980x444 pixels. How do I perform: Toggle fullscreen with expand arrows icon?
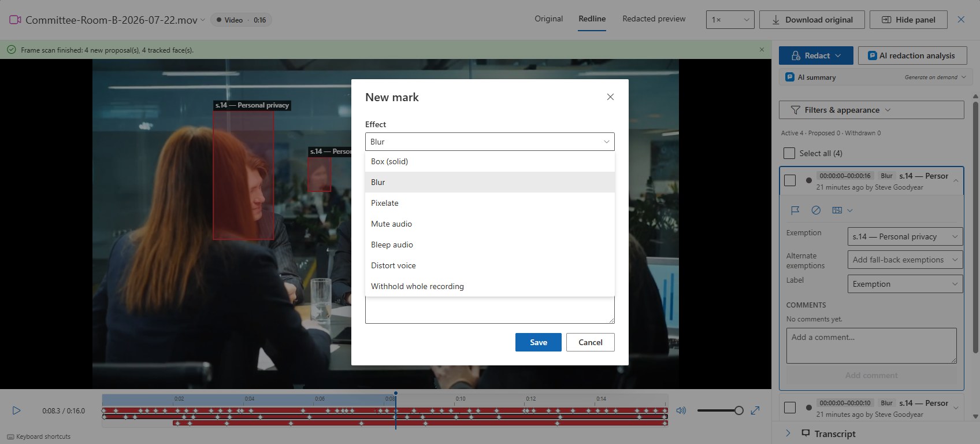coord(755,410)
